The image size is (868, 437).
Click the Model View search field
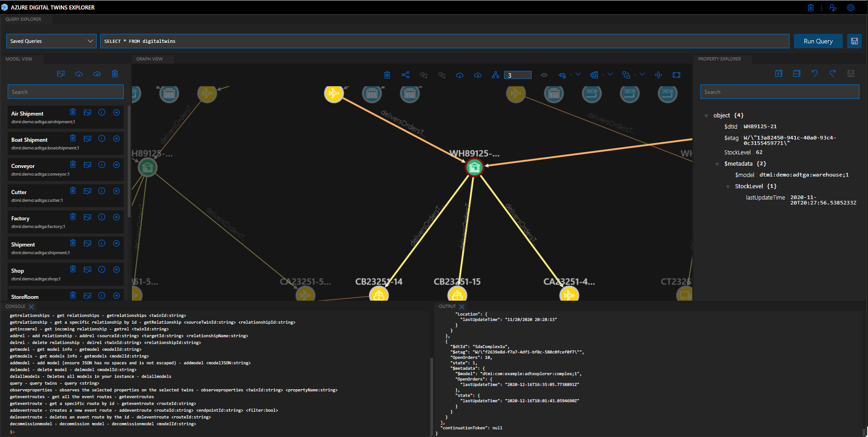tap(65, 92)
